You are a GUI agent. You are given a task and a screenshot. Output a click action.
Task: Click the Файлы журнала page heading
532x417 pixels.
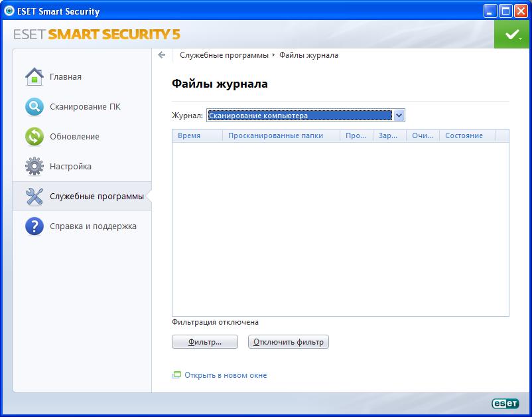(220, 84)
